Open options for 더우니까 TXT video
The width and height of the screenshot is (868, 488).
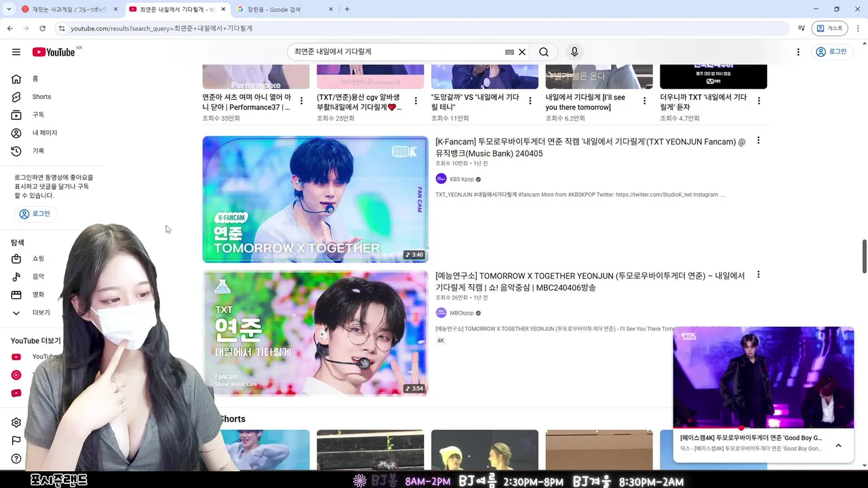click(759, 100)
